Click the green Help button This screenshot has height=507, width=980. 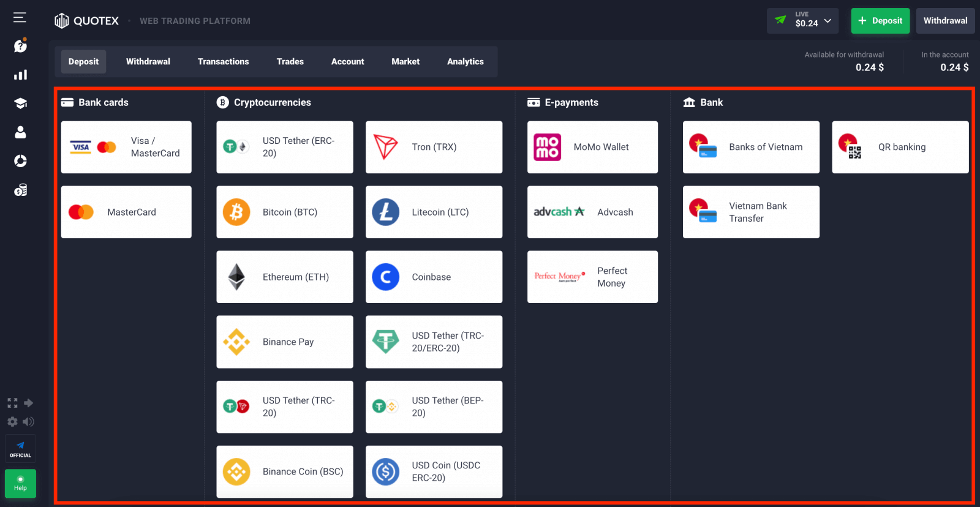tap(20, 484)
